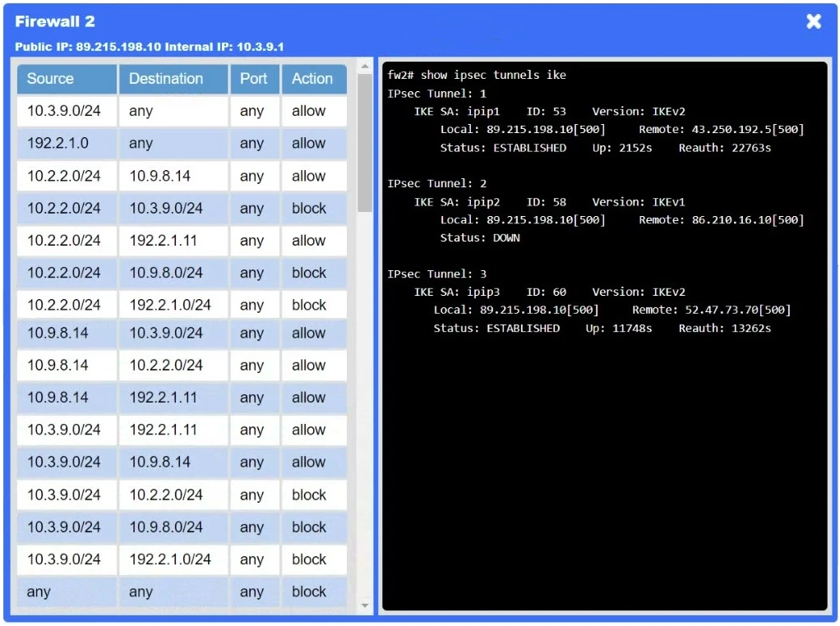Click the Port column header
Image resolution: width=840 pixels, height=626 pixels.
point(254,79)
